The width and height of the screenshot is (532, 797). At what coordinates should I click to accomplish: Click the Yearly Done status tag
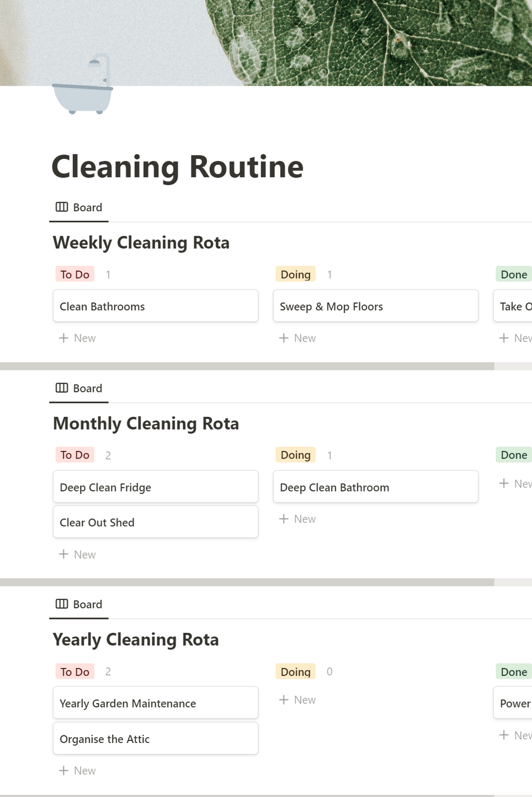[x=513, y=671]
